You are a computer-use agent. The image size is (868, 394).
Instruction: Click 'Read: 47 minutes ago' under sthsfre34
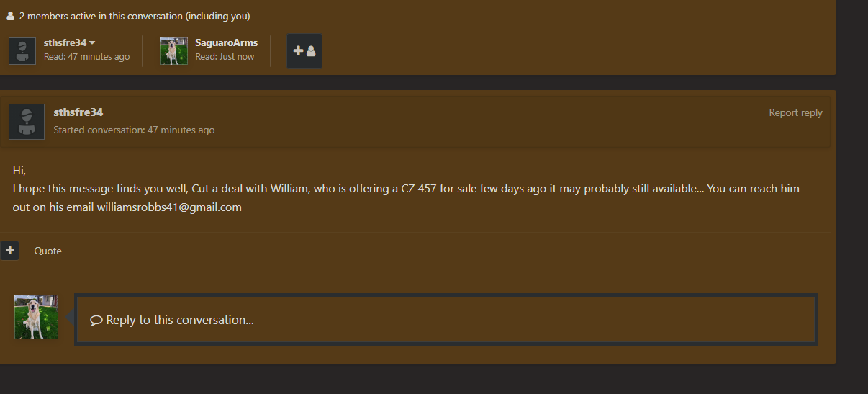point(86,57)
